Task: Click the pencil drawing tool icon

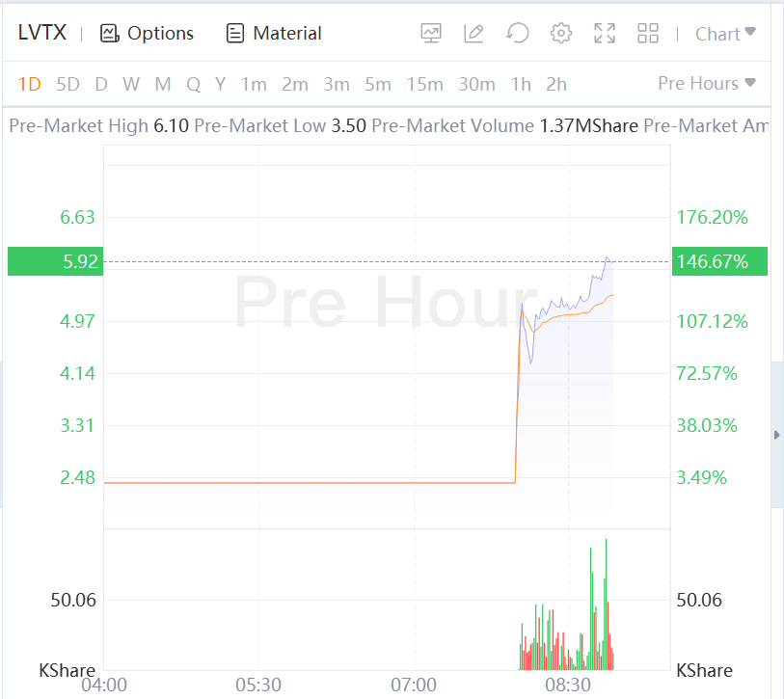Action: click(x=473, y=34)
